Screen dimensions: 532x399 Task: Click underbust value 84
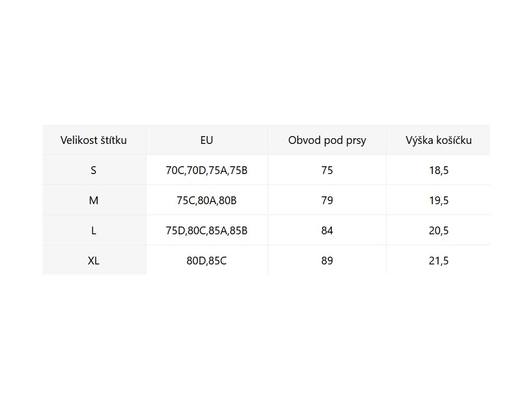327,231
